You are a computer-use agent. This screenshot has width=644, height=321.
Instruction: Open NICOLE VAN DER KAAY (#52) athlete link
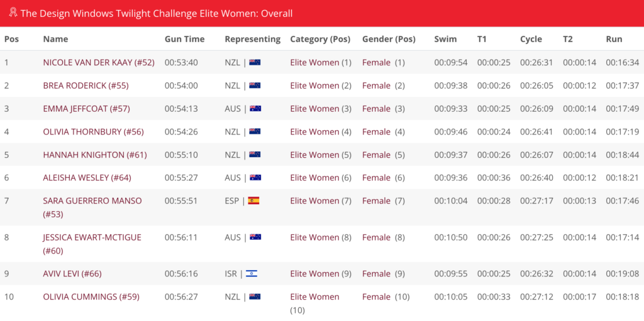click(99, 62)
